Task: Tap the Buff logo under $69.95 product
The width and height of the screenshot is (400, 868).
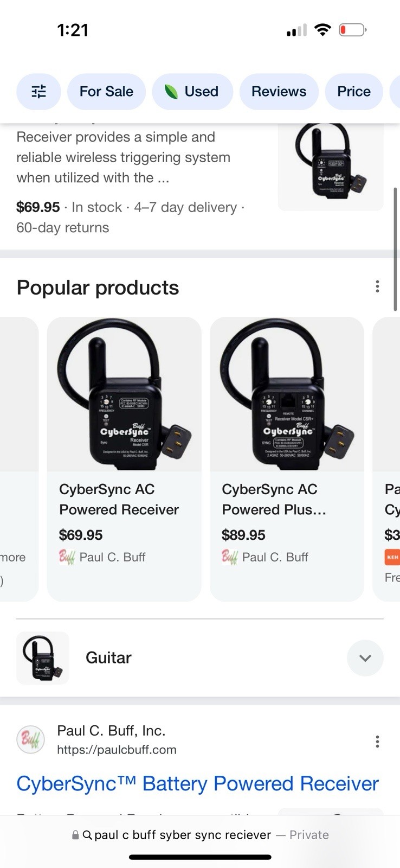Action: tap(66, 557)
